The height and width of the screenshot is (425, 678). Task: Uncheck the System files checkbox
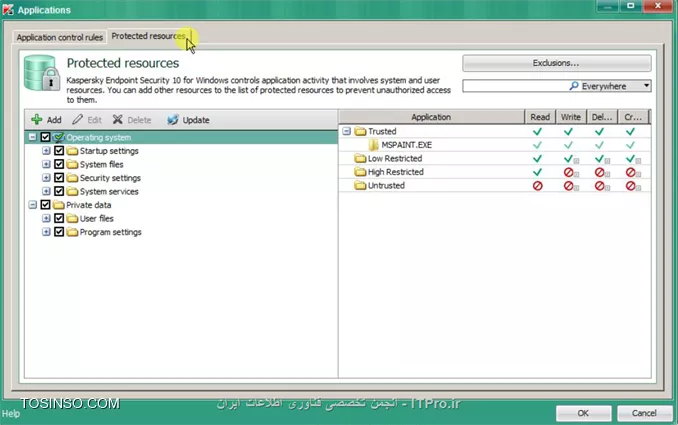[59, 164]
